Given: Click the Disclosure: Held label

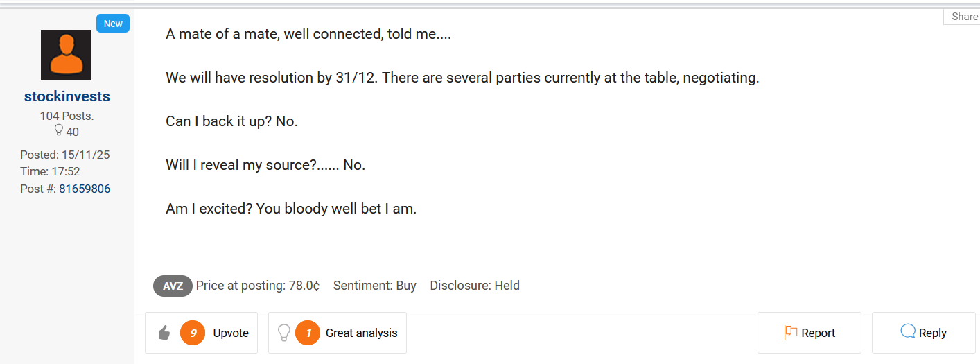Looking at the screenshot, I should coord(475,286).
